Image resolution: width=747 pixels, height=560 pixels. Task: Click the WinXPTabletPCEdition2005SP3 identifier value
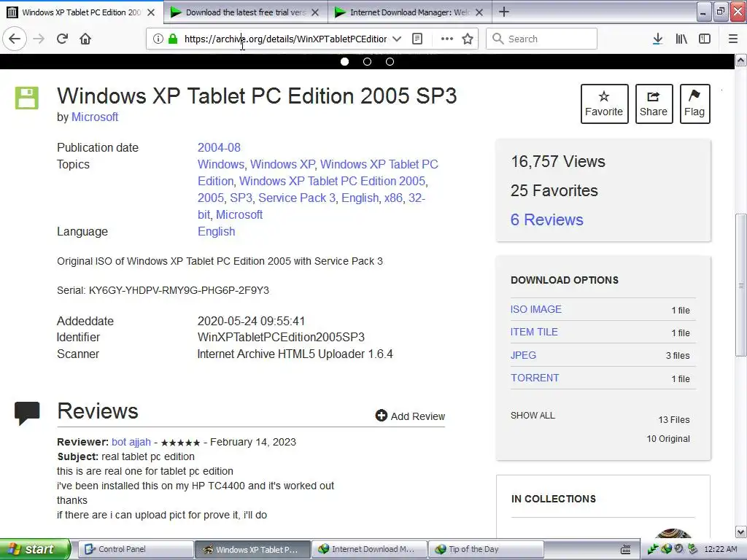281,337
